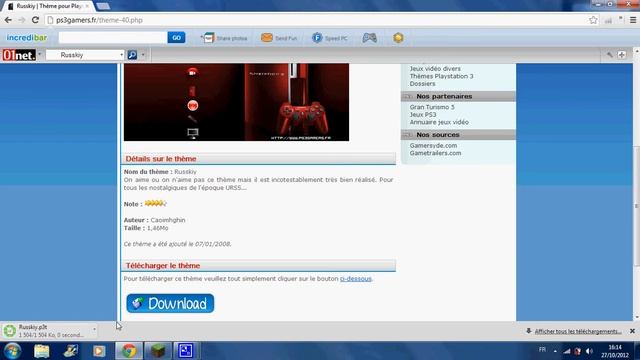Click the yellow hexagon toolbar icon
Screen dimensions: 640x360
tap(398, 38)
